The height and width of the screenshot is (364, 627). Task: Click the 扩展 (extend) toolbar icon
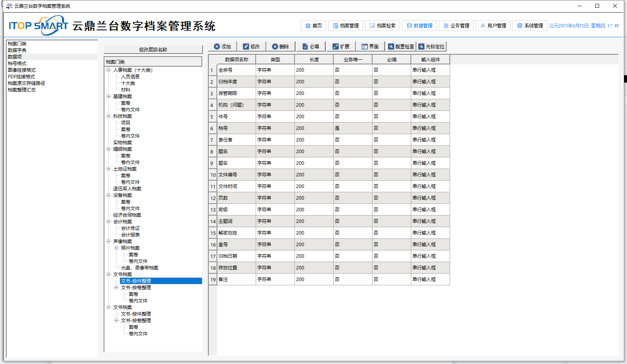tap(336, 47)
